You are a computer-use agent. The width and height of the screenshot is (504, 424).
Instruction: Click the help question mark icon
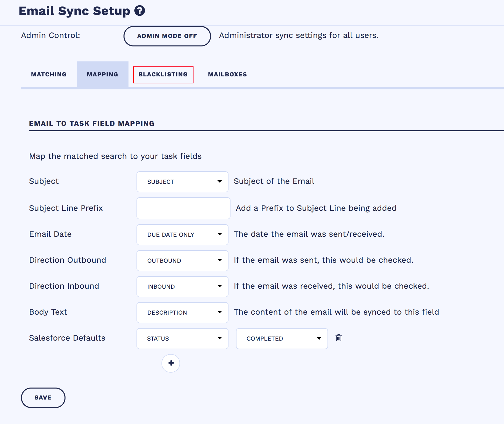pyautogui.click(x=139, y=11)
